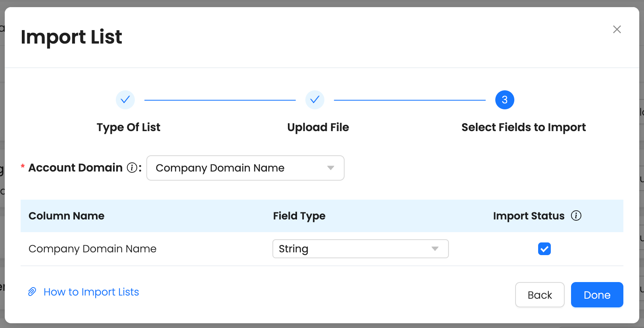Select the Company Domain Name row text
Viewport: 644px width, 328px height.
pos(92,249)
